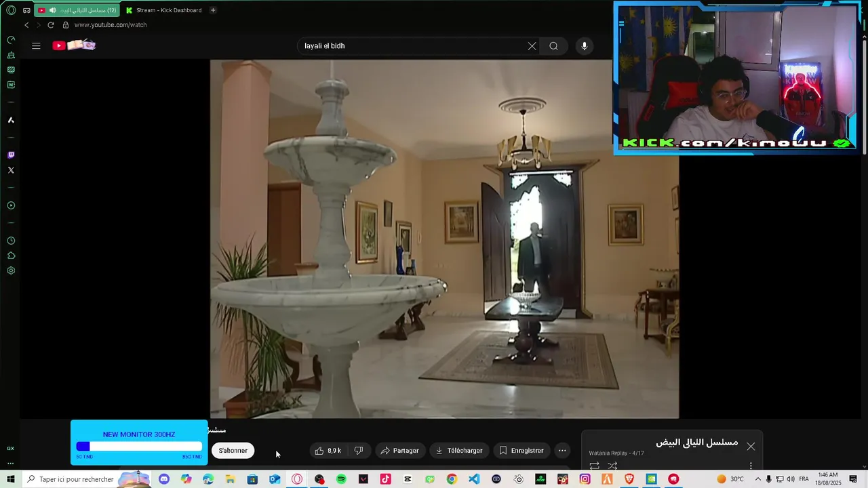868x488 pixels.
Task: Open weather widget showing 30°C
Action: [730, 479]
